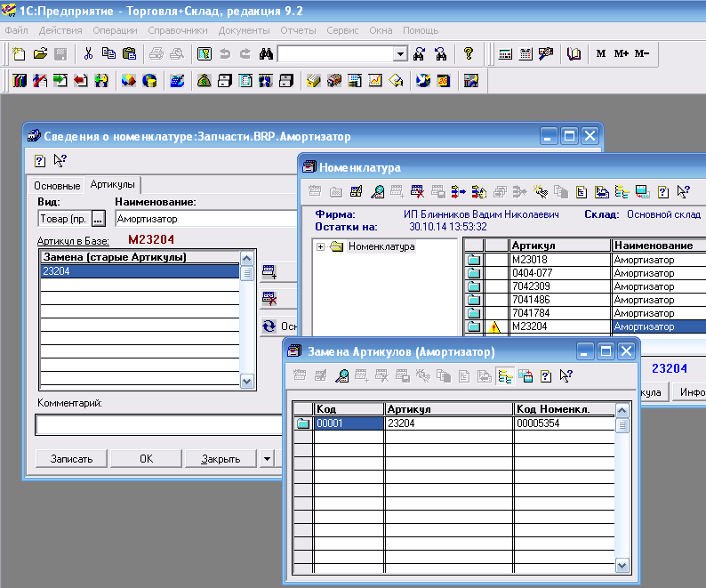This screenshot has width=706, height=588.
Task: Click the magnifier search icon in Замена Артикулов toolbar
Action: coord(341,375)
